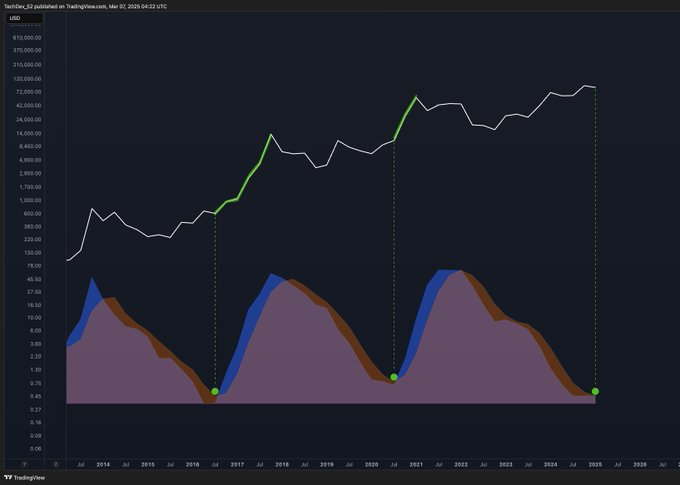Click the 10.00 price axis label
The width and height of the screenshot is (680, 485).
[x=35, y=318]
